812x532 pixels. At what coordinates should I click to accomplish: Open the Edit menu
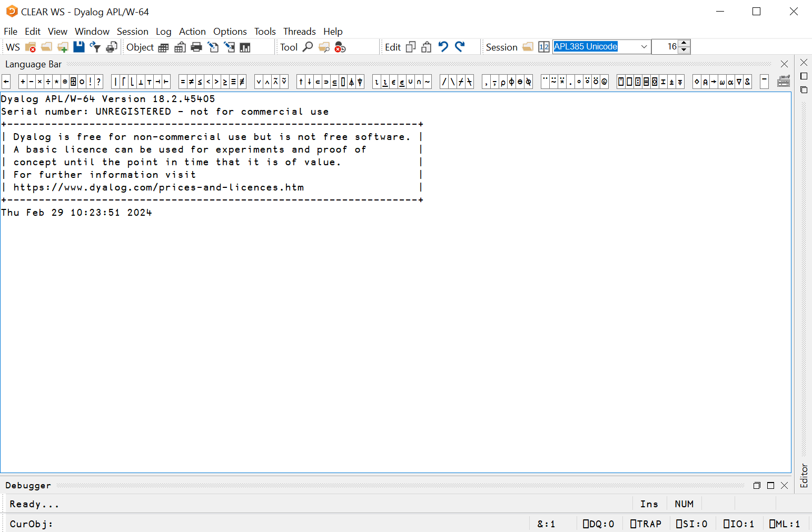[33, 32]
